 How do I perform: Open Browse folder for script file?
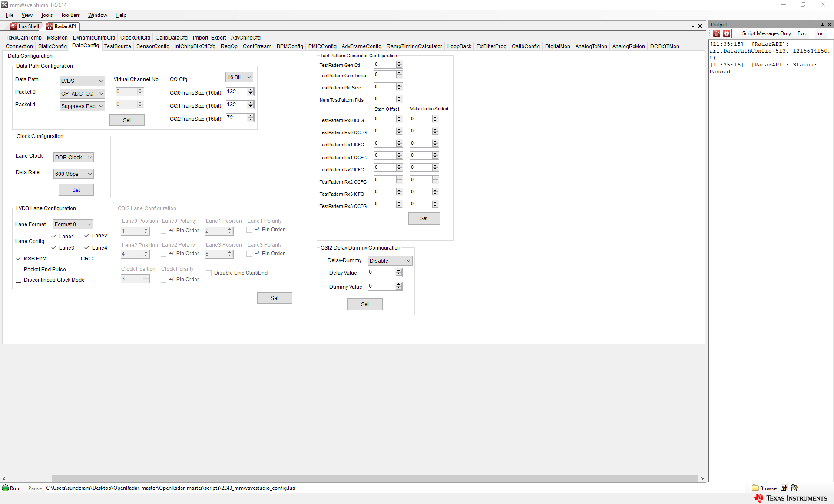764,488
